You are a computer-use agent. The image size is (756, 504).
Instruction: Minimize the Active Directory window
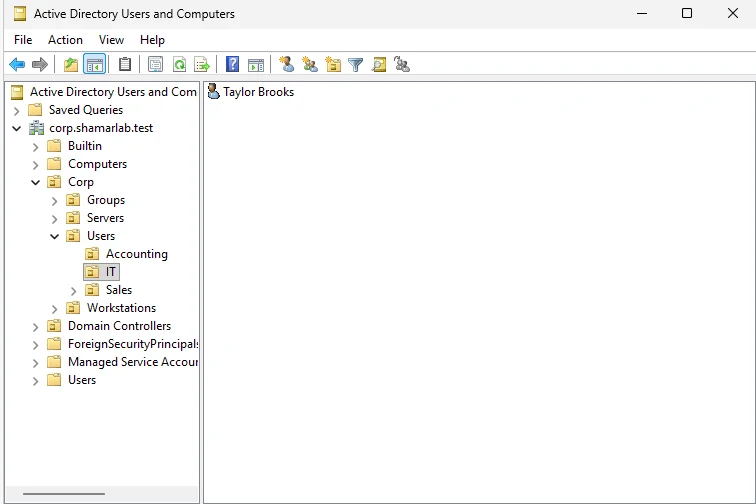pyautogui.click(x=642, y=14)
